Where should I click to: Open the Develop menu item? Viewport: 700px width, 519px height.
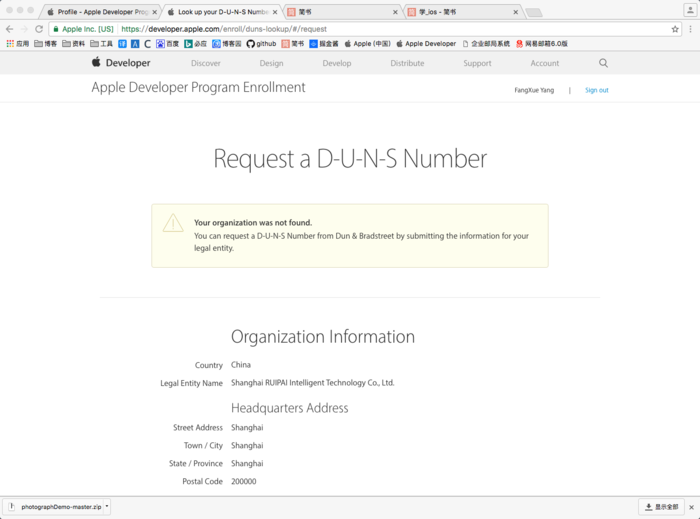click(337, 63)
